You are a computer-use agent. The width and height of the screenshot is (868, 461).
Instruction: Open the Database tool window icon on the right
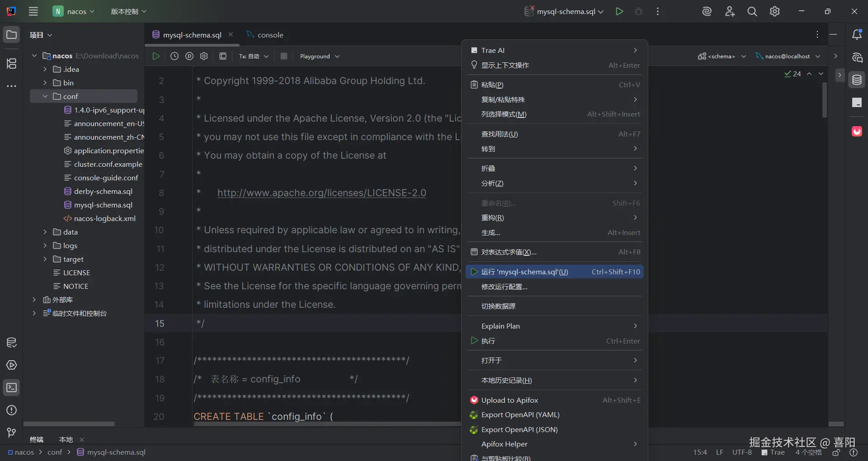click(857, 80)
